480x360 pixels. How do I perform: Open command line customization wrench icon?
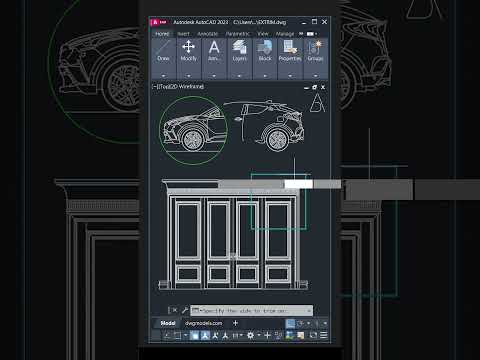[185, 310]
